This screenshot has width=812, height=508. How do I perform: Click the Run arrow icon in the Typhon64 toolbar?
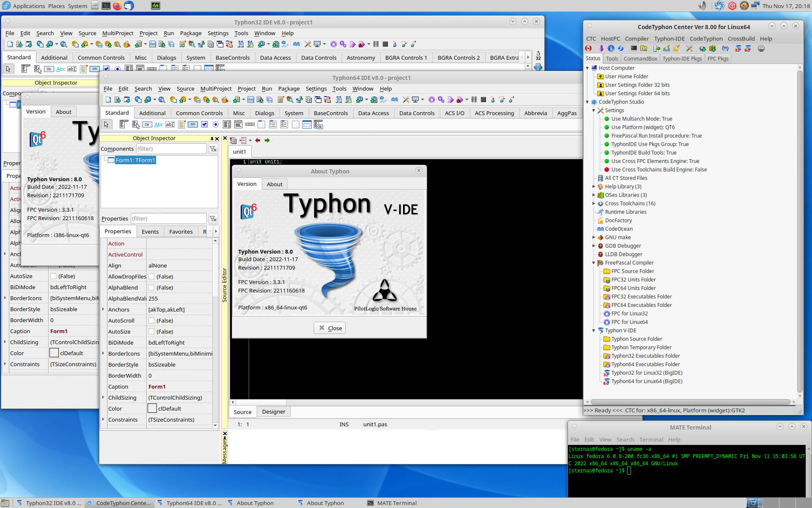450,99
